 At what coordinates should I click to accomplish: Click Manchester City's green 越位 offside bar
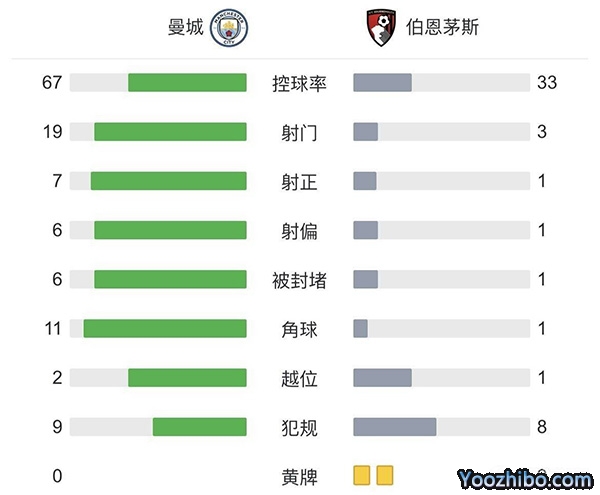point(187,378)
